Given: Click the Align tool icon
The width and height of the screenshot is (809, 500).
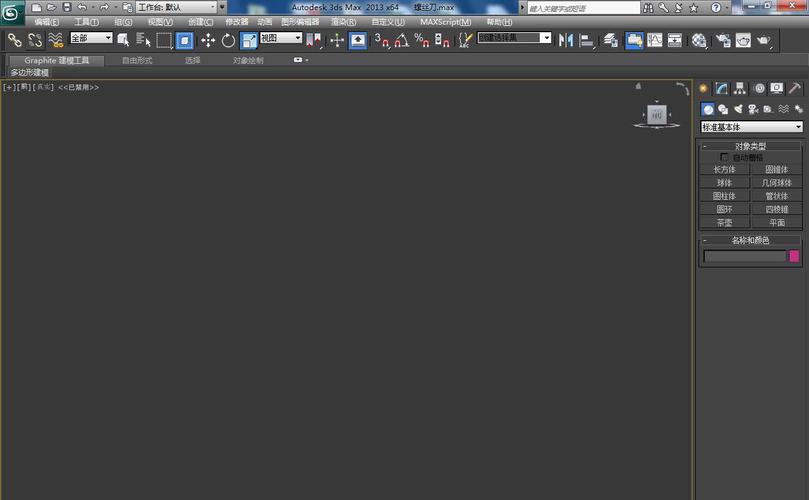Looking at the screenshot, I should pos(587,40).
